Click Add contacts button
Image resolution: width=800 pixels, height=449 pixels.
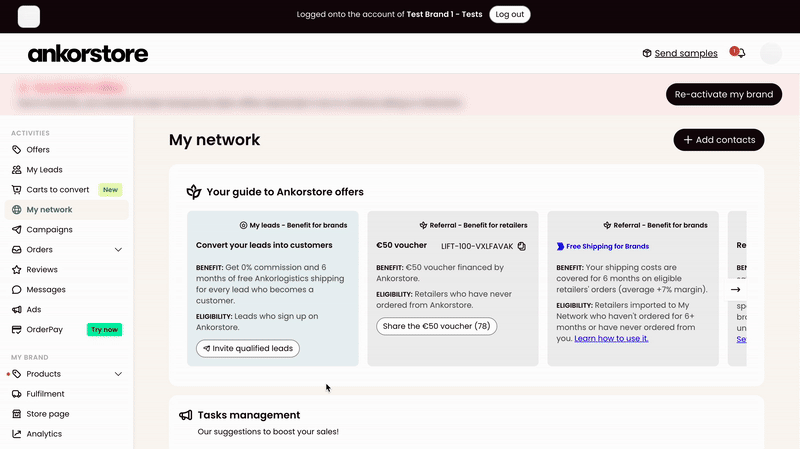click(x=718, y=140)
